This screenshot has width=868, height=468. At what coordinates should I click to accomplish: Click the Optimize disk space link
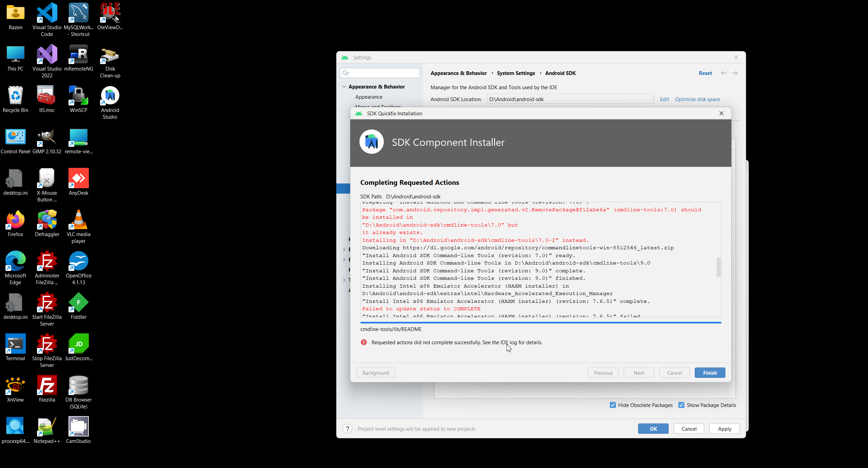pos(697,99)
